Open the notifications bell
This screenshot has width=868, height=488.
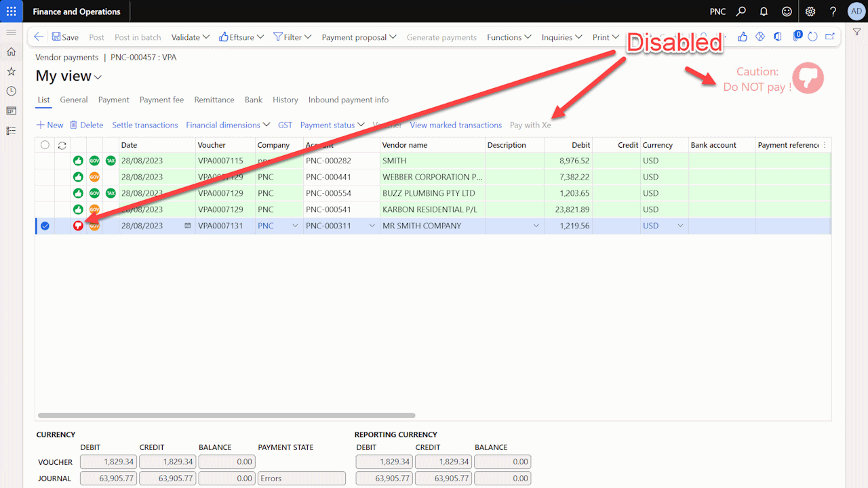click(764, 12)
